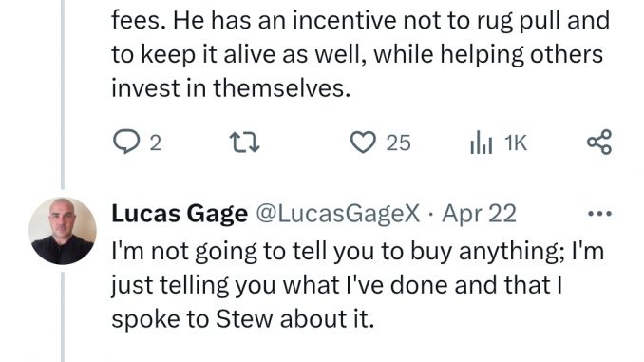The image size is (644, 362).
Task: Tap the repost arrows icon
Action: pos(244,143)
